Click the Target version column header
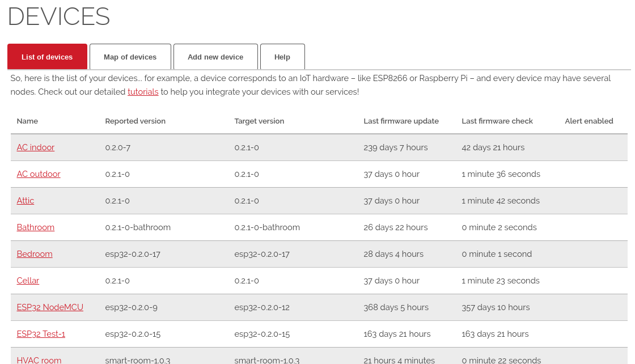 click(259, 121)
